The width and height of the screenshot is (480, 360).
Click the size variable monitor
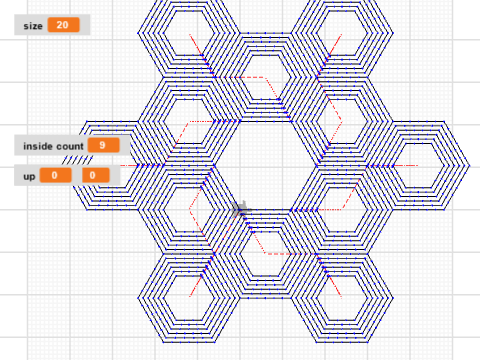52,25
